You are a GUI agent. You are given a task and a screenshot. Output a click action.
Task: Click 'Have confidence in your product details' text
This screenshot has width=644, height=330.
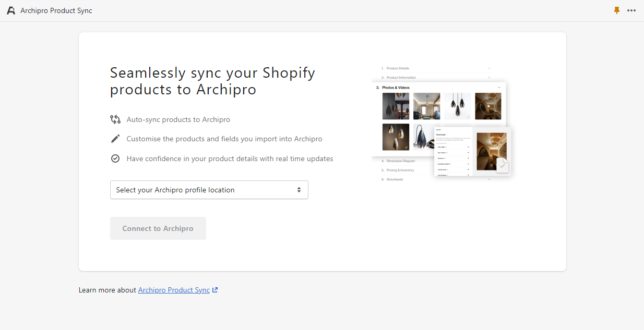[x=230, y=158]
